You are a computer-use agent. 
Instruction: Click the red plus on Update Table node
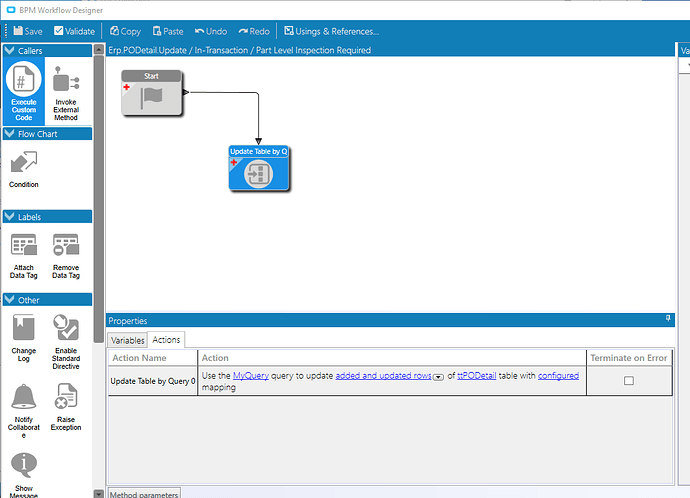pos(234,162)
